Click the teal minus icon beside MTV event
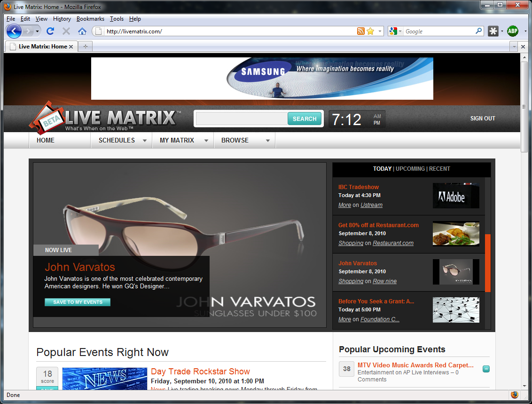Screen dimensions: 532x404 pos(486,369)
